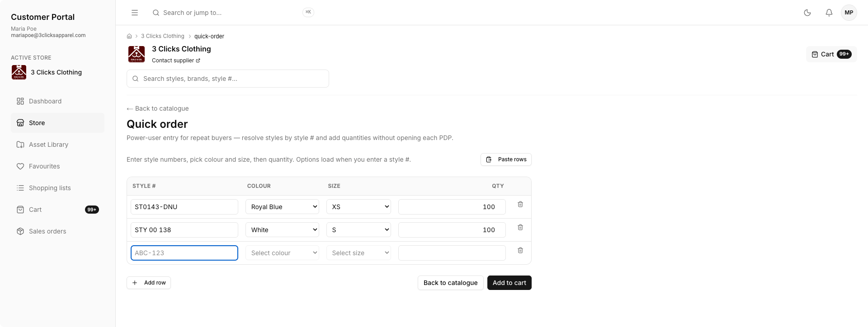Open the Select size dropdown
868x327 pixels.
coord(359,253)
